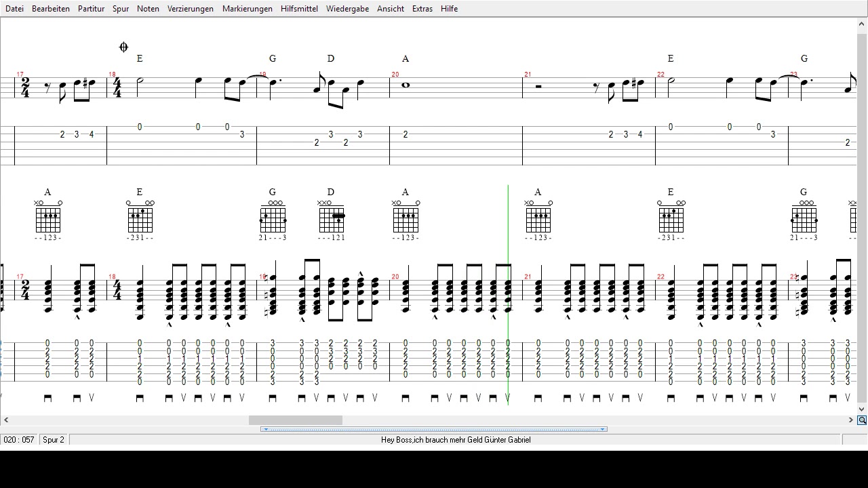Image resolution: width=868 pixels, height=488 pixels.
Task: Open the Wiedergabe menu
Action: point(348,9)
